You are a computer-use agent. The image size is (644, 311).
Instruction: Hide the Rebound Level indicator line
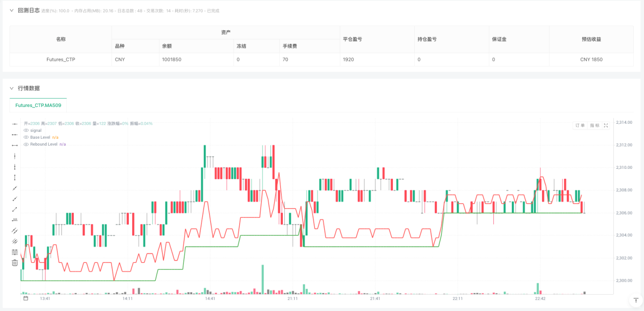click(x=26, y=144)
